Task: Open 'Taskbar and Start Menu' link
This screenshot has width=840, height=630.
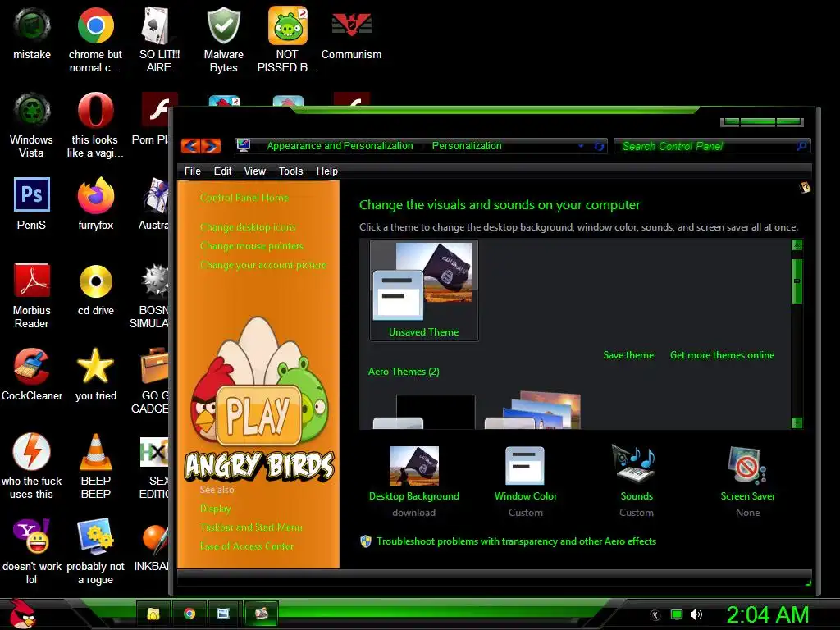Action: pos(251,527)
